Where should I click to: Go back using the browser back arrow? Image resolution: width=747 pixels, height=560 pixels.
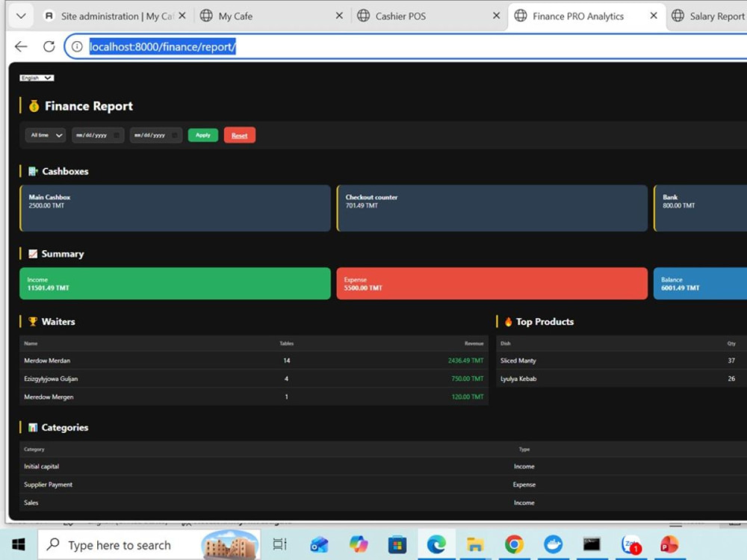[x=21, y=46]
